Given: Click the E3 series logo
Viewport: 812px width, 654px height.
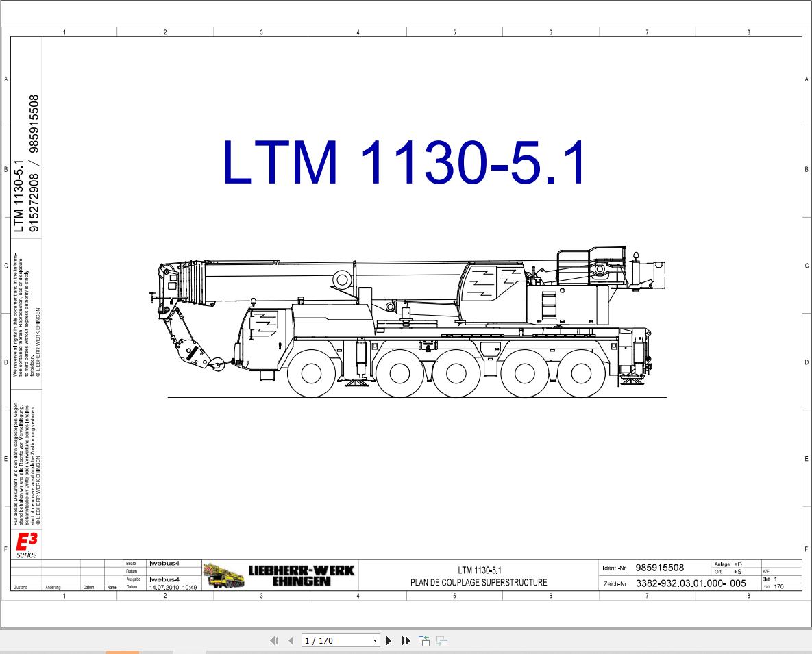Looking at the screenshot, I should [27, 545].
